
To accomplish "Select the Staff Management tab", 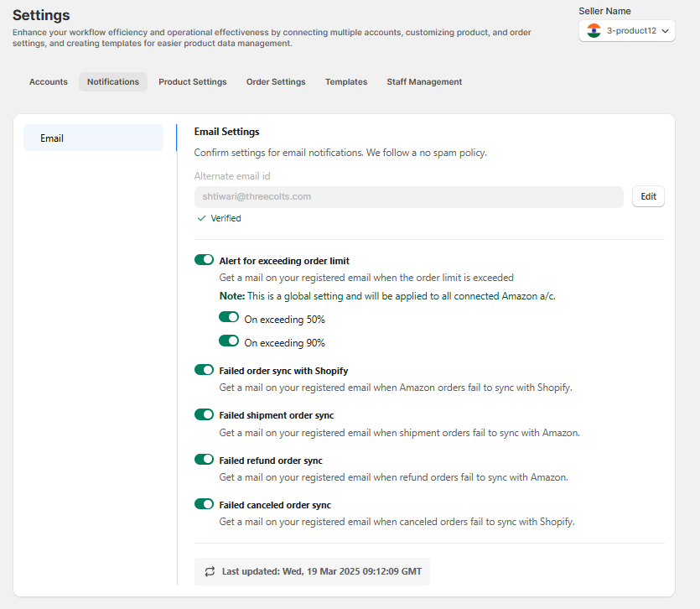I will coord(424,81).
